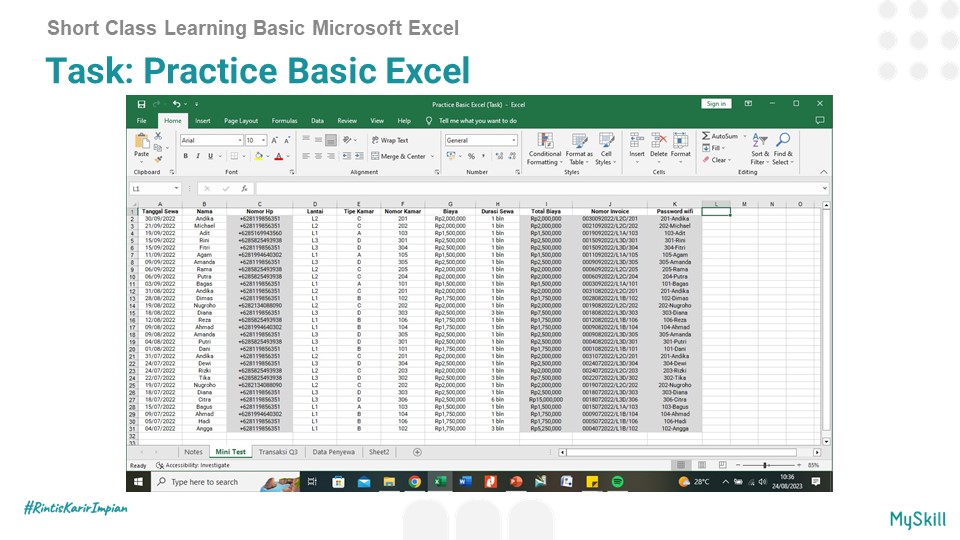
Task: Adjust the zoom slider handle in status bar
Action: coord(765,465)
